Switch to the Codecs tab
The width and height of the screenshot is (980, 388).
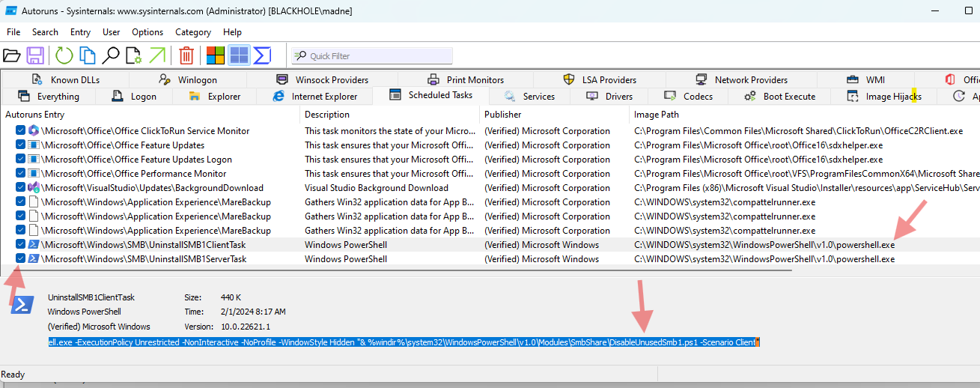[689, 96]
